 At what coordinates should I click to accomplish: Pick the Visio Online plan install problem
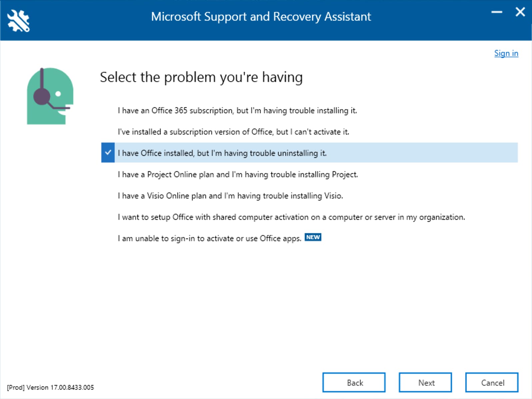point(230,196)
